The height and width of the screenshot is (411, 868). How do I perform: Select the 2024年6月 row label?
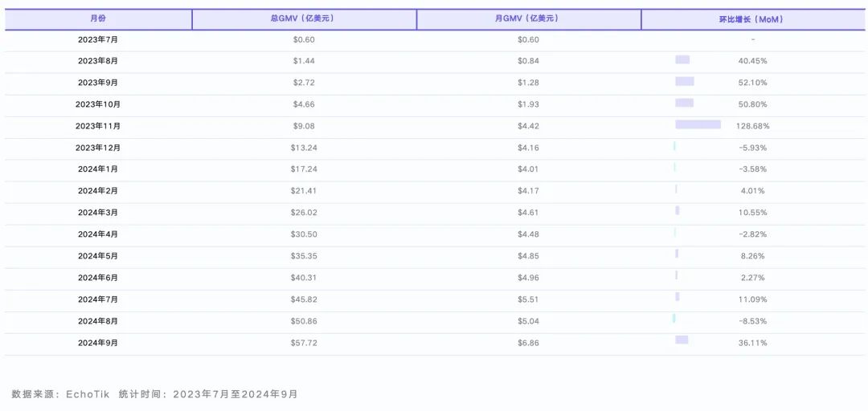tap(98, 278)
